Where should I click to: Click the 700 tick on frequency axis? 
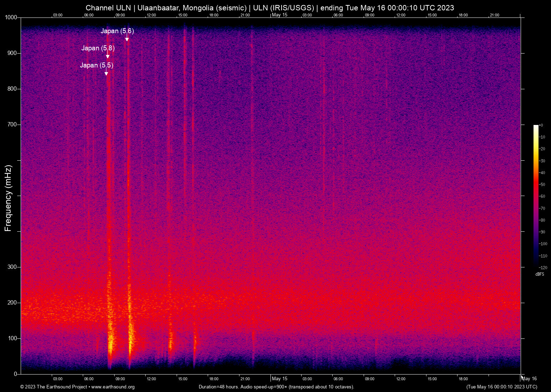(12, 125)
